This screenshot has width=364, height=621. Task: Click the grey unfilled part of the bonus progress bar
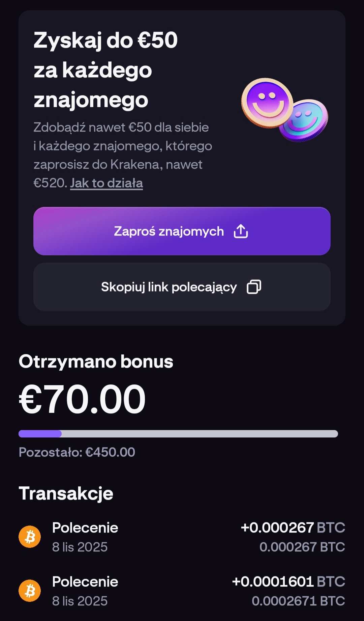coord(199,434)
